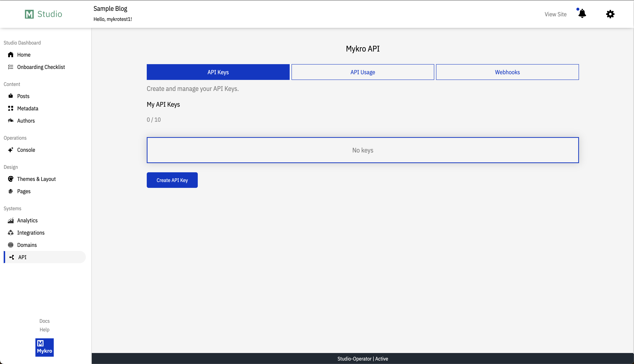Image resolution: width=634 pixels, height=364 pixels.
Task: Click the Console sparkle icon
Action: coord(10,150)
